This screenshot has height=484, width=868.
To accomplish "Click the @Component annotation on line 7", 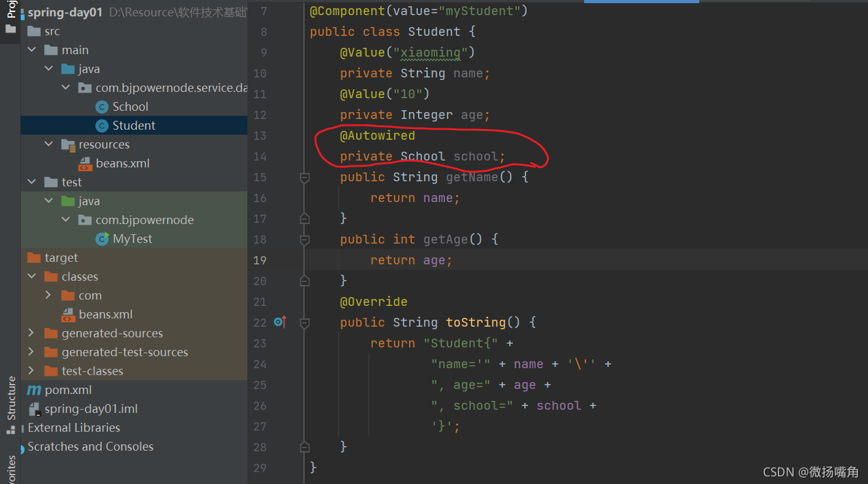I will point(347,11).
